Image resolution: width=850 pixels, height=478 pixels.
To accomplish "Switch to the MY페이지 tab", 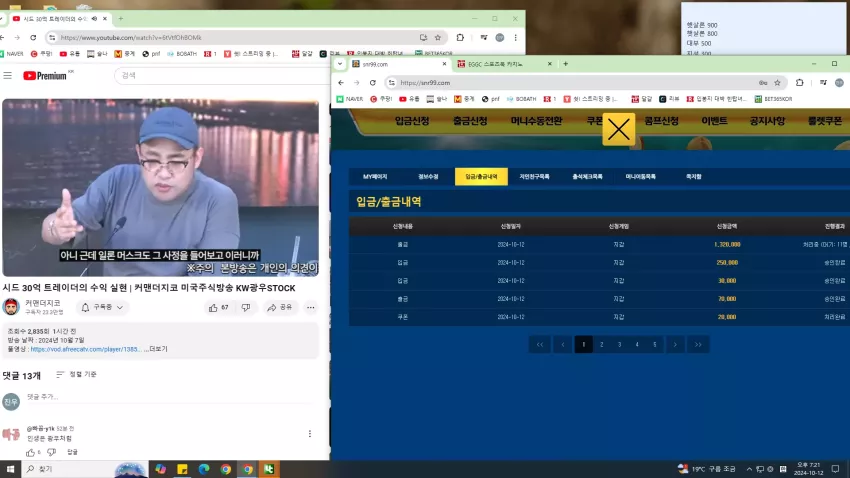I will [375, 177].
